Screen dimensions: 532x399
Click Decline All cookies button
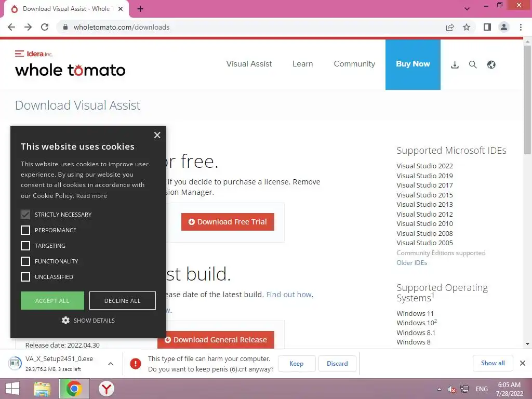pyautogui.click(x=123, y=301)
